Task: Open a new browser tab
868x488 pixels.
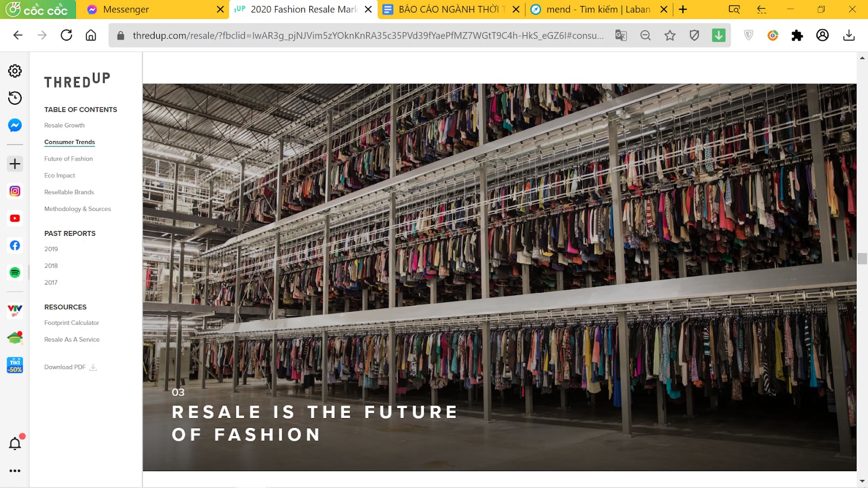Action: point(683,9)
